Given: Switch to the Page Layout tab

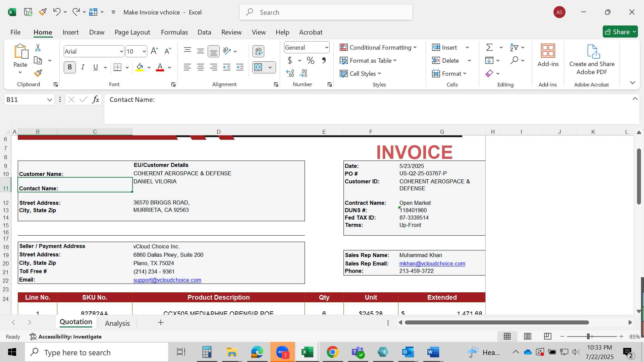Looking at the screenshot, I should point(132,32).
